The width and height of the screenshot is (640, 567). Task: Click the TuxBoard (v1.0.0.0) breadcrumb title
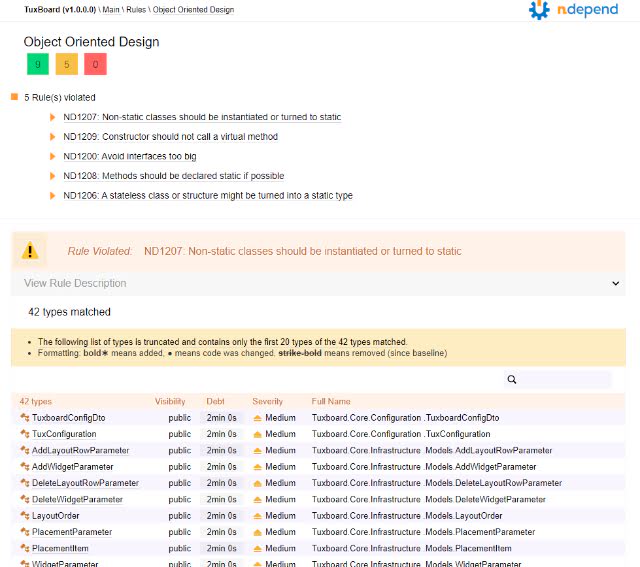60,9
